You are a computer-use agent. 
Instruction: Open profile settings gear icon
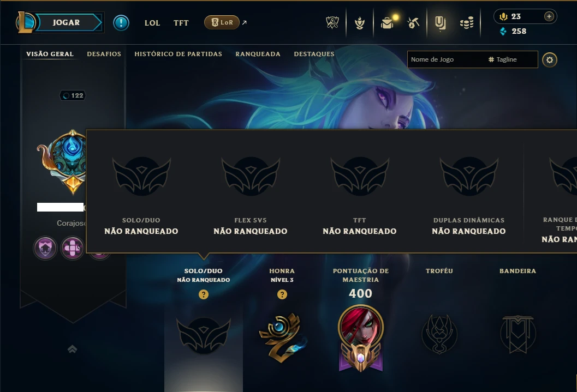tap(549, 60)
